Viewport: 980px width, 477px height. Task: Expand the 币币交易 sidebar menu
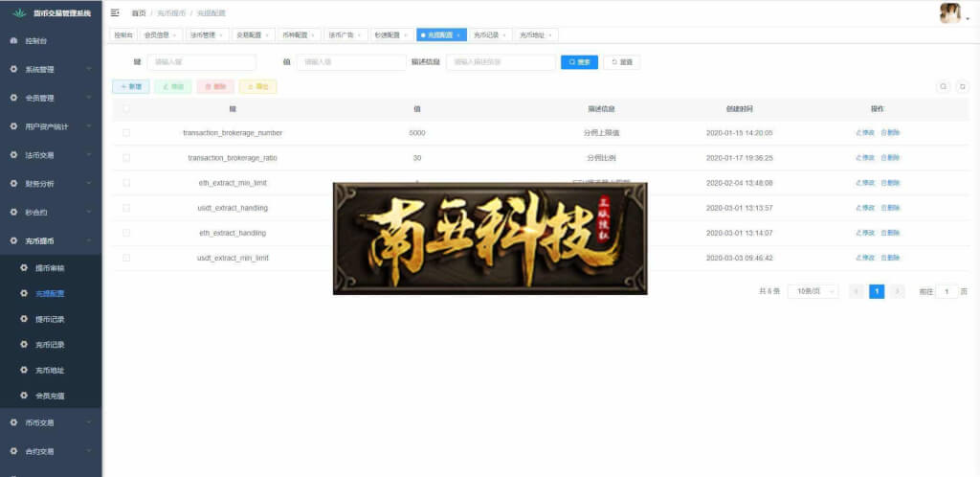tap(51, 422)
